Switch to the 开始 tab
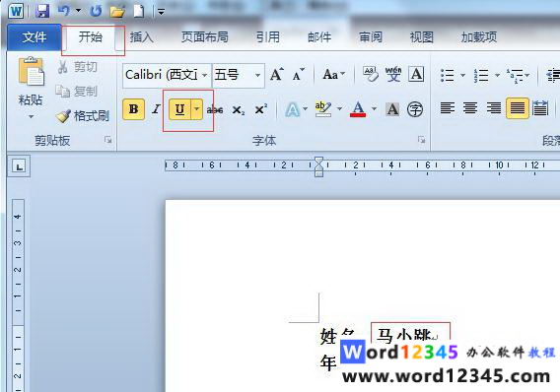560x392 pixels. pyautogui.click(x=91, y=37)
